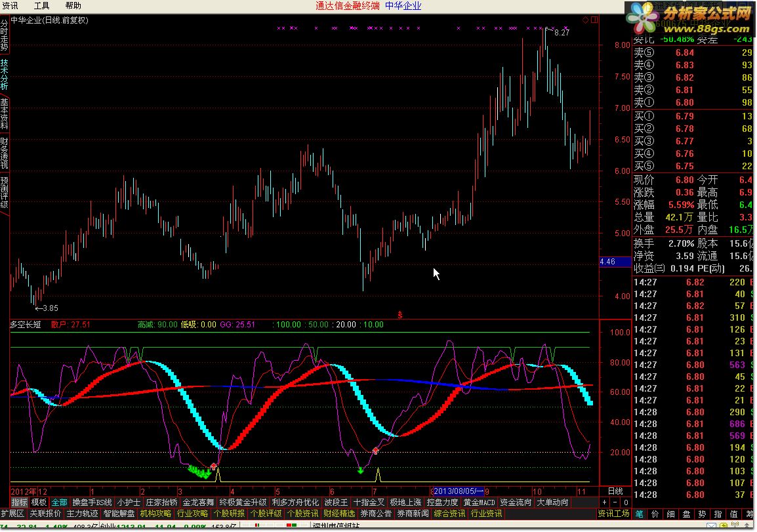Open the 预测评级 side tab
Image resolution: width=757 pixels, height=532 pixels.
pos(5,192)
